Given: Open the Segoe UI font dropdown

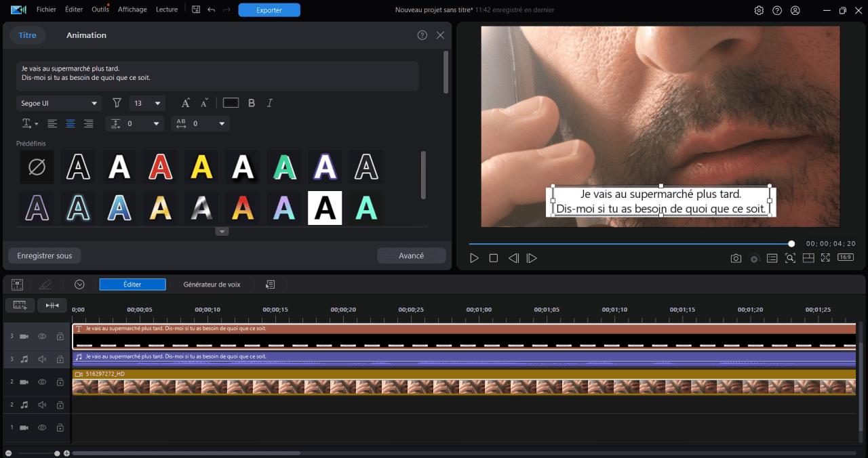Looking at the screenshot, I should click(59, 103).
